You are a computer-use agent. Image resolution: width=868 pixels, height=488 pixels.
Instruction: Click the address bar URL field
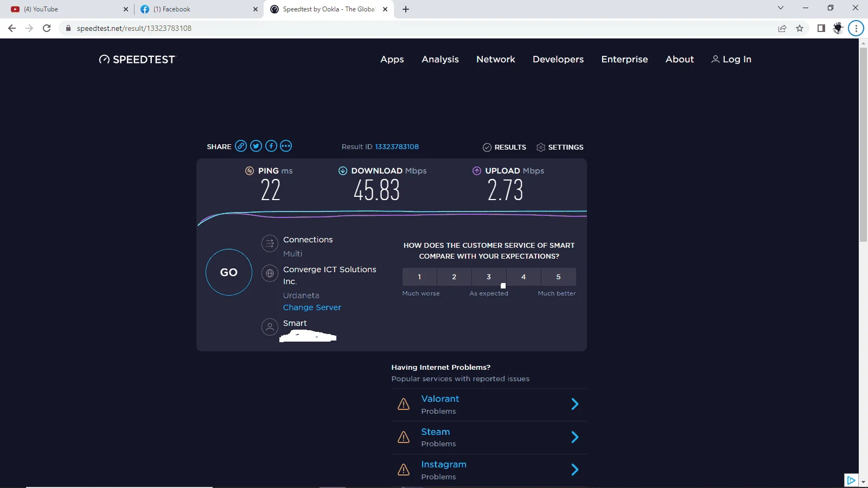(x=418, y=28)
